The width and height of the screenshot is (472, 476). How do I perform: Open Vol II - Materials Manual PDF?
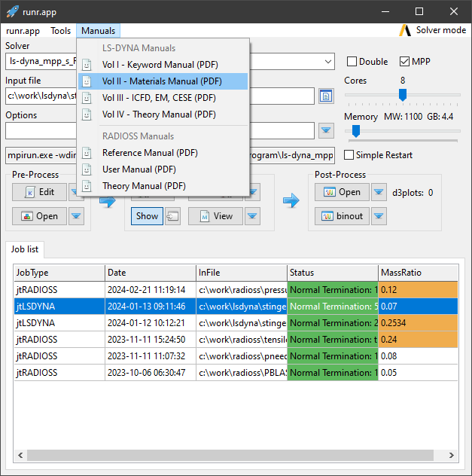point(163,81)
